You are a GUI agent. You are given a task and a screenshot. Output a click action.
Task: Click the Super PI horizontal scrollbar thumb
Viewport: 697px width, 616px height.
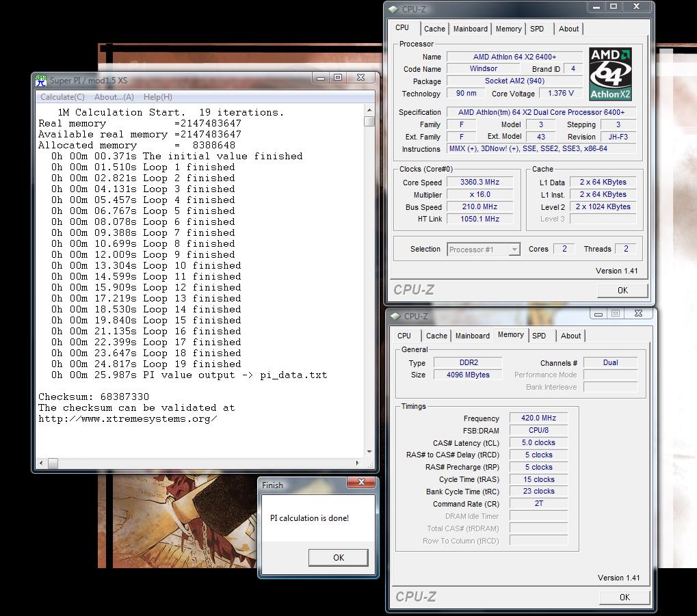pyautogui.click(x=53, y=463)
